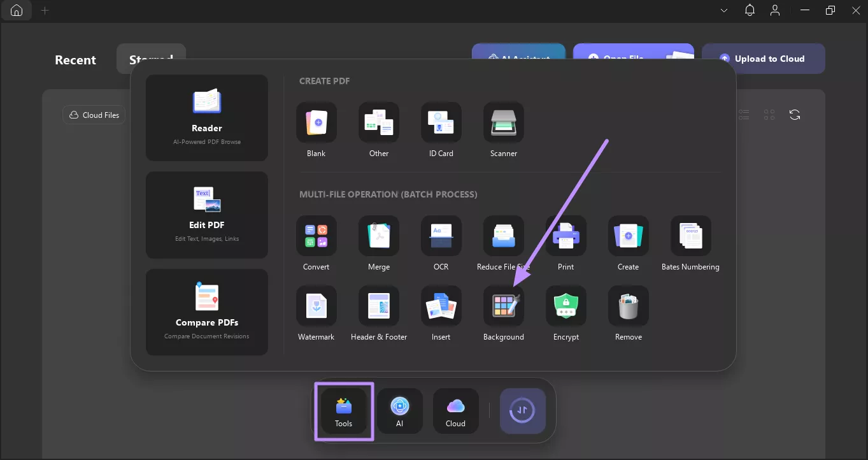Open AI from the bottom dock
868x460 pixels.
(x=400, y=411)
